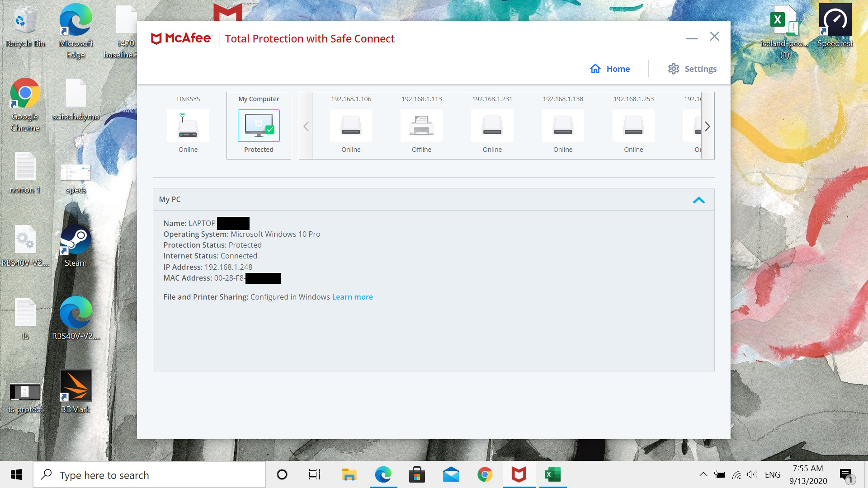Close the McAfee window
Viewport: 868px width, 488px height.
pyautogui.click(x=714, y=37)
